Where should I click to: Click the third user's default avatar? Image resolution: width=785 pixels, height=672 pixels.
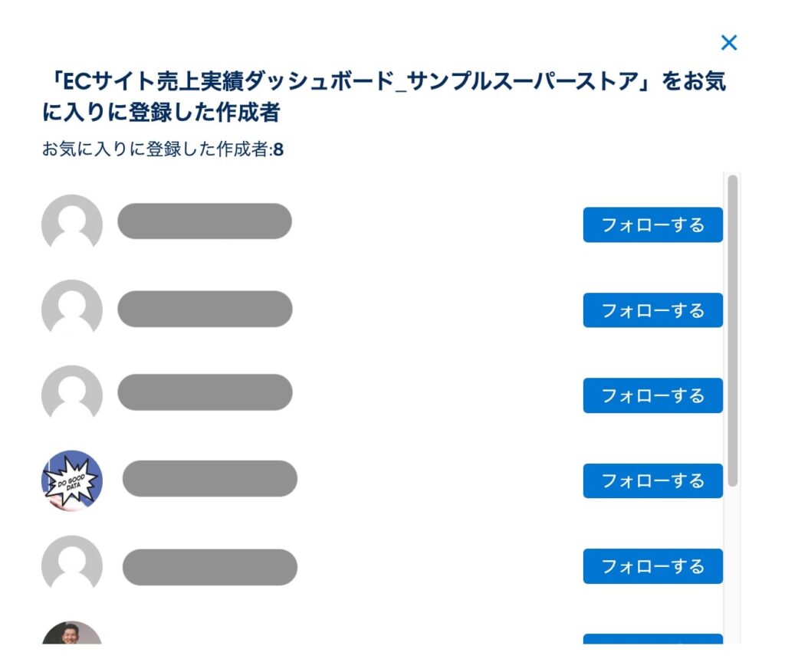pos(71,395)
